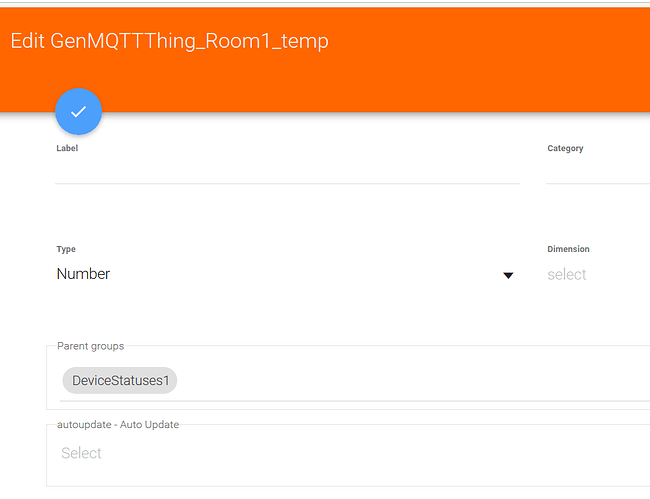Click the underline beneath the Label field
The width and height of the screenshot is (650, 499).
287,184
